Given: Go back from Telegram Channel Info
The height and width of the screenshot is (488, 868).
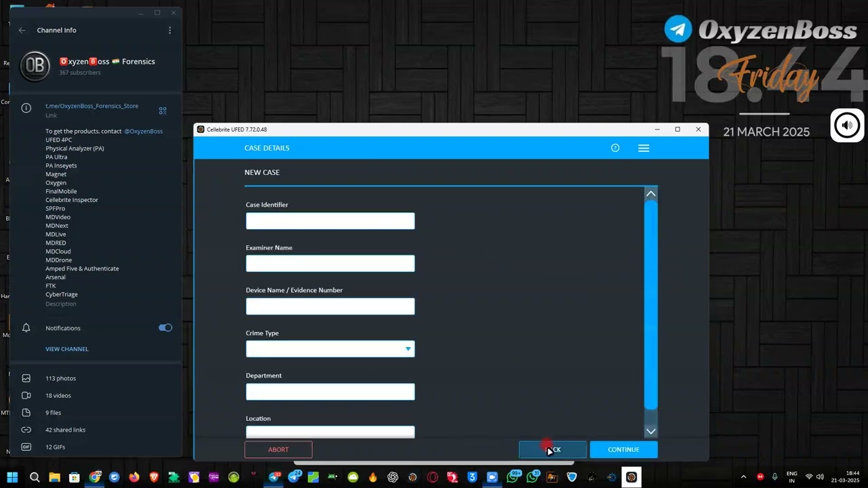Looking at the screenshot, I should tap(22, 30).
